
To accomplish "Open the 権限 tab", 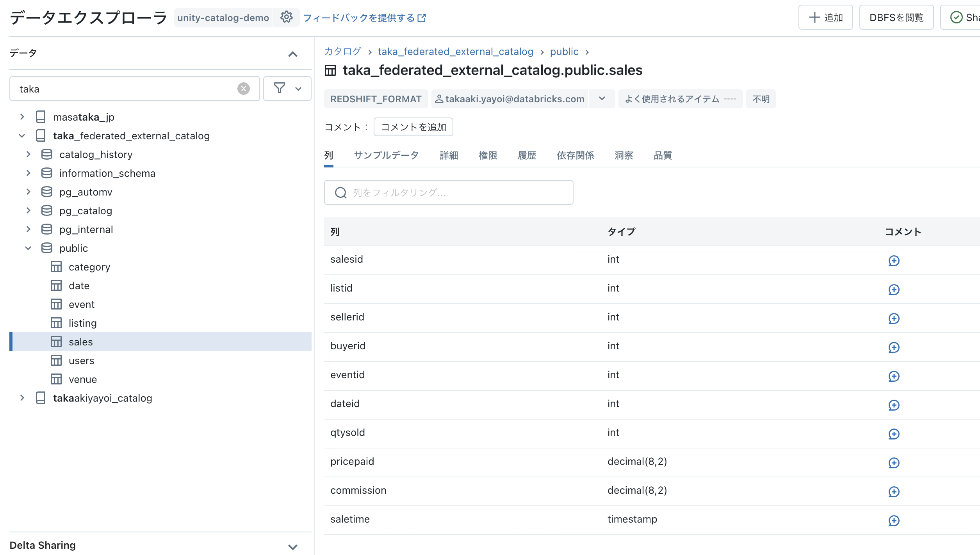I will click(488, 155).
